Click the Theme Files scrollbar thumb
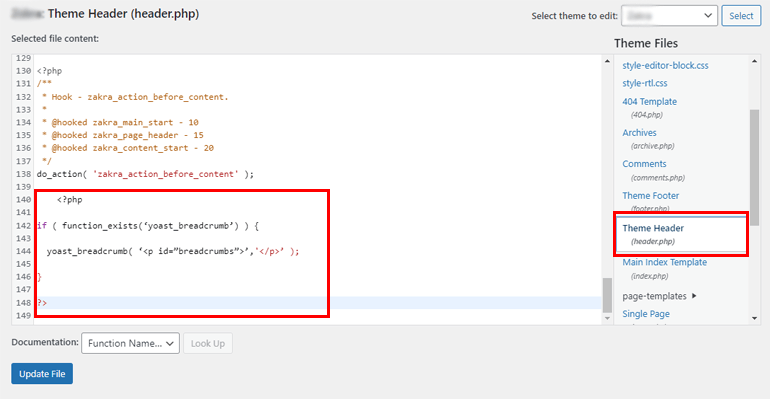Image resolution: width=770 pixels, height=399 pixels. 754,168
